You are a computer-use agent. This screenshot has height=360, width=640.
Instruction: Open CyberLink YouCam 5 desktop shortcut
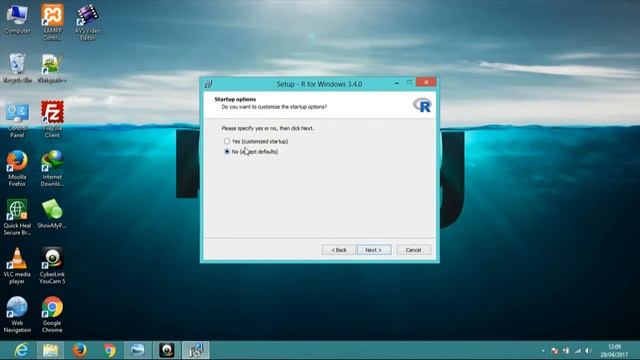(52, 266)
